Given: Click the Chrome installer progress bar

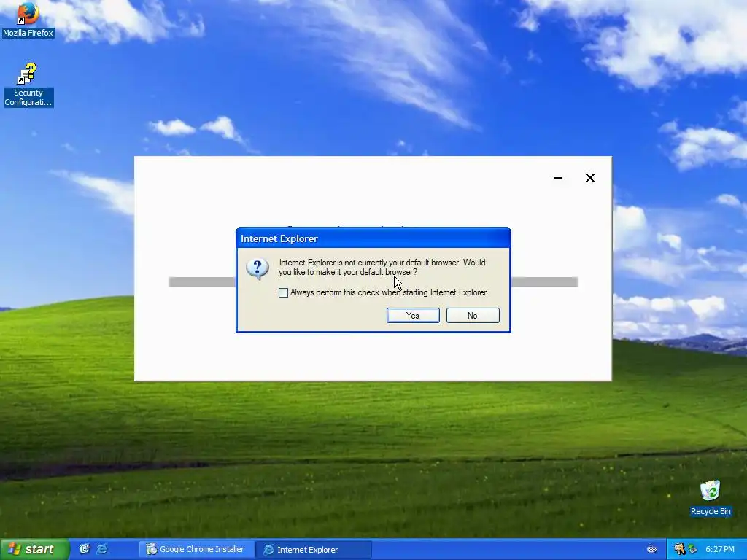Looking at the screenshot, I should [x=373, y=282].
